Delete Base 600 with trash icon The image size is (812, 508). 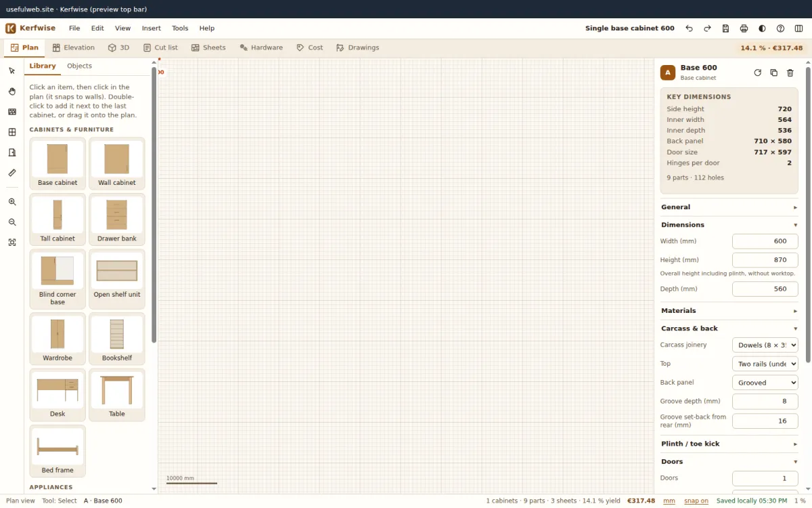790,72
